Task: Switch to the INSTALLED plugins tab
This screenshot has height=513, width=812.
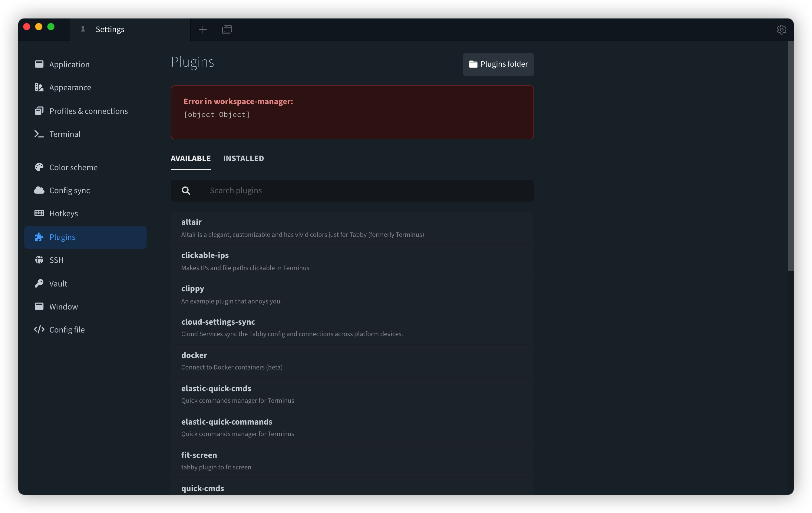Action: point(243,158)
